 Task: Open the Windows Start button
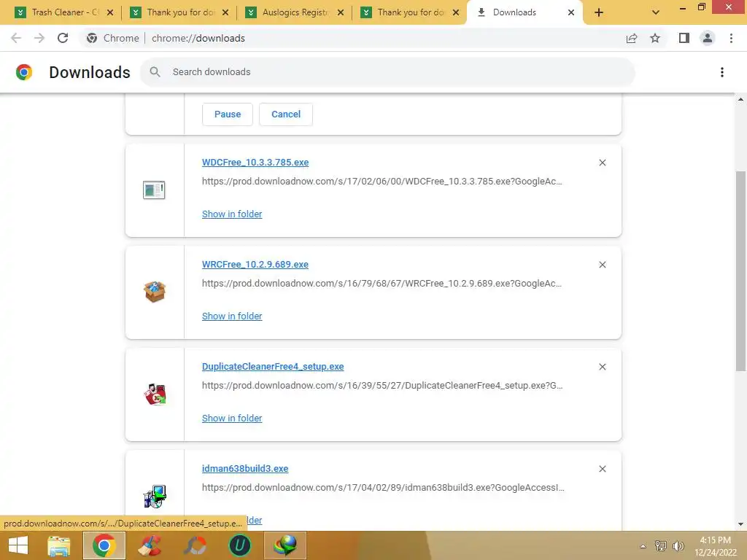click(x=18, y=545)
